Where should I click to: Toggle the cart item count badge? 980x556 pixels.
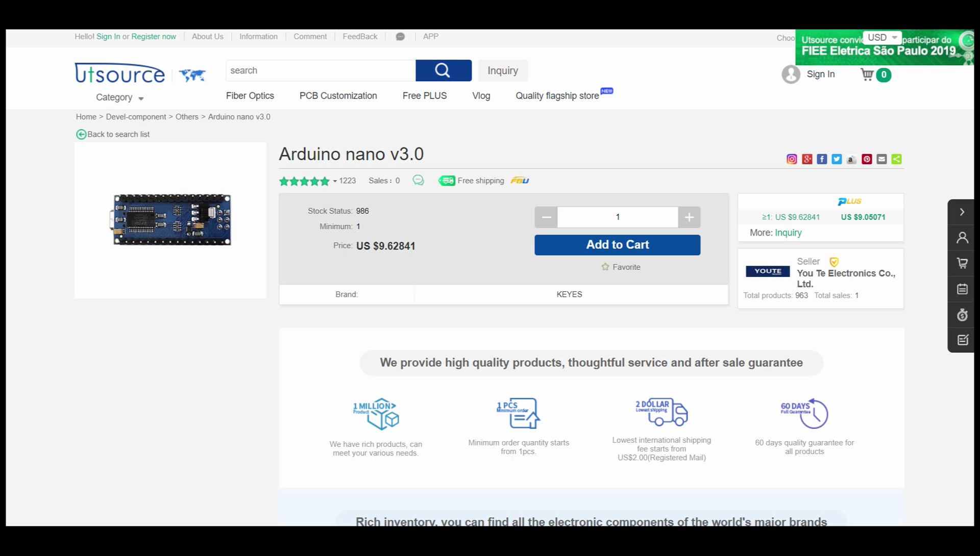(x=884, y=74)
